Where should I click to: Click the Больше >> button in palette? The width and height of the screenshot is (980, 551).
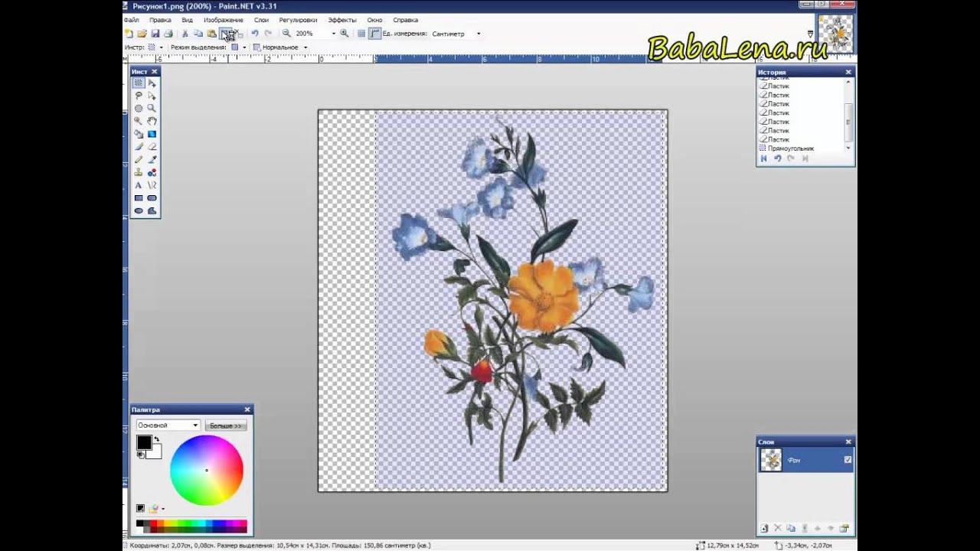226,425
